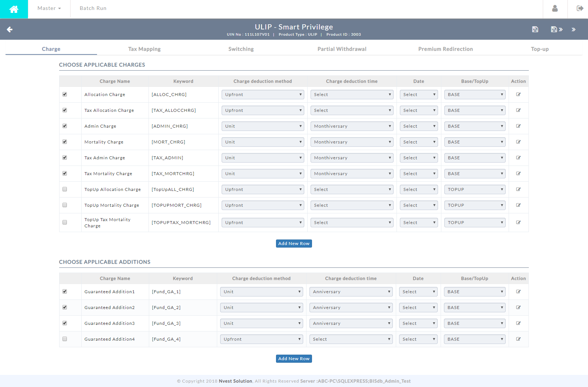Enable the TopUp Allocation Charge checkbox
Screen dimensions: 588x387
click(x=65, y=189)
